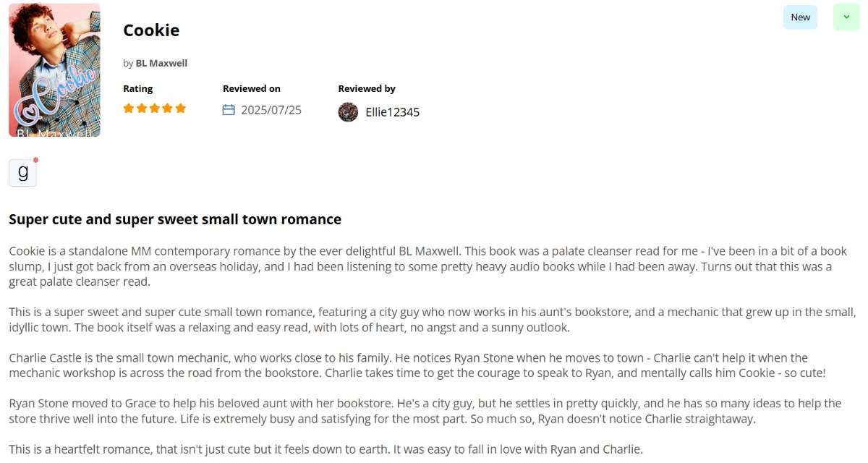The height and width of the screenshot is (463, 868).
Task: Click the calendar icon beside the review date
Action: (229, 110)
